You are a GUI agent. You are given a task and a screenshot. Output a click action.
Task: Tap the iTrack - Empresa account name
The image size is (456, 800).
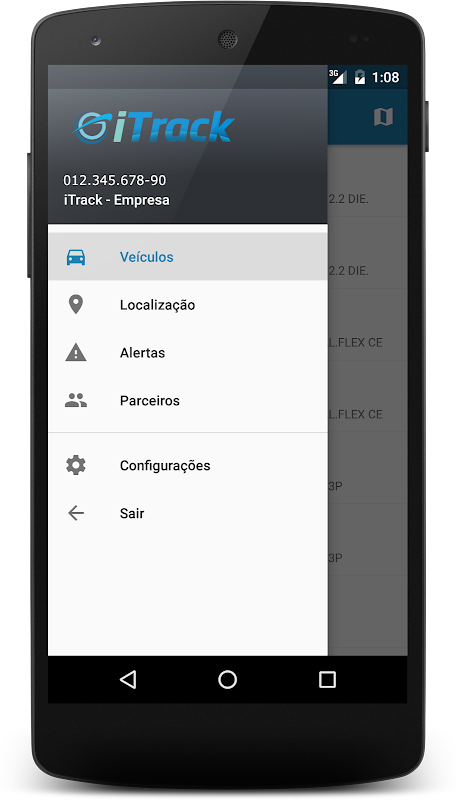(x=116, y=200)
